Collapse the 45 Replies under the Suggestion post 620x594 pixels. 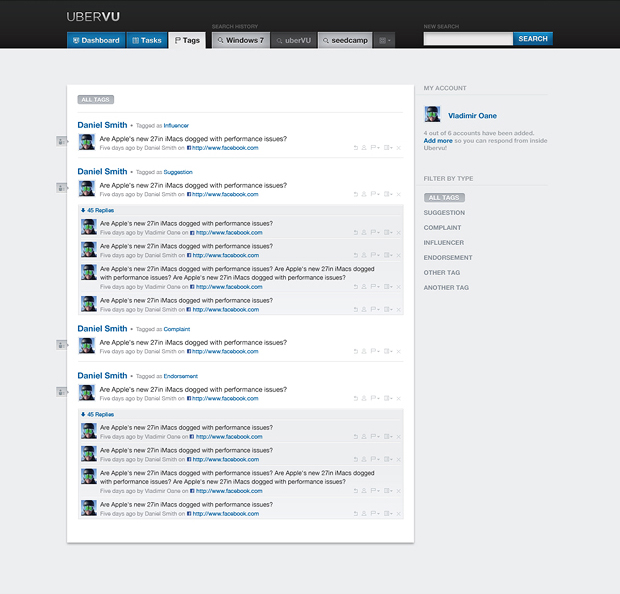[x=97, y=211]
